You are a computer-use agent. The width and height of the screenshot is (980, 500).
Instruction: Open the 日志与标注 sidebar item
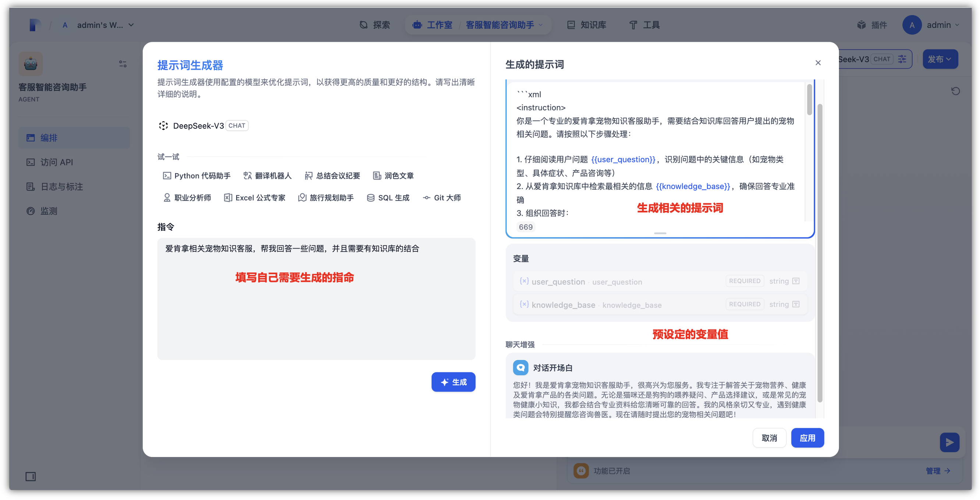pyautogui.click(x=74, y=186)
